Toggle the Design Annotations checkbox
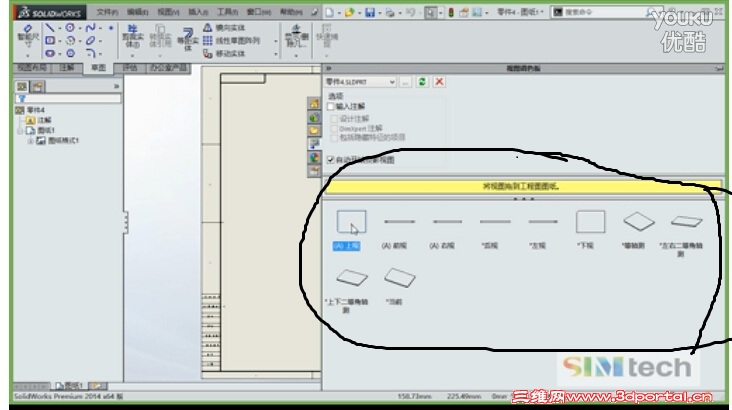This screenshot has width=732, height=410. click(x=334, y=119)
